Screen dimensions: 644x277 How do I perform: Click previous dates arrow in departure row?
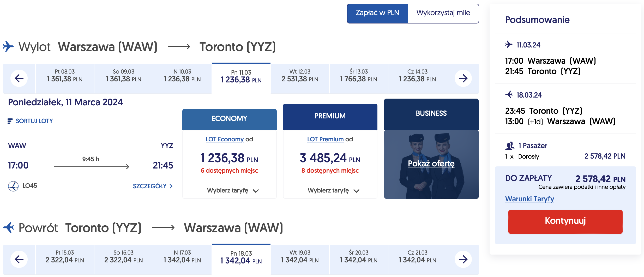point(19,78)
